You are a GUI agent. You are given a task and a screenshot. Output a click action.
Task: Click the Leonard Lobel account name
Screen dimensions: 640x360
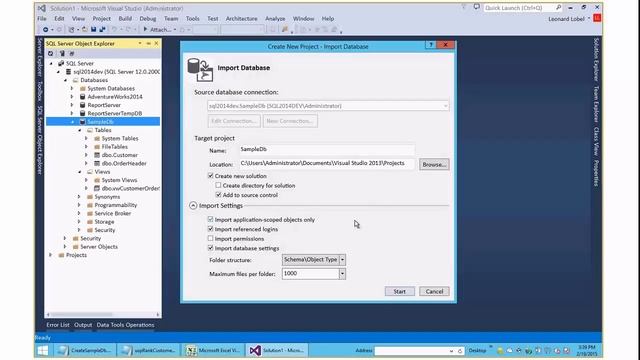tap(566, 19)
